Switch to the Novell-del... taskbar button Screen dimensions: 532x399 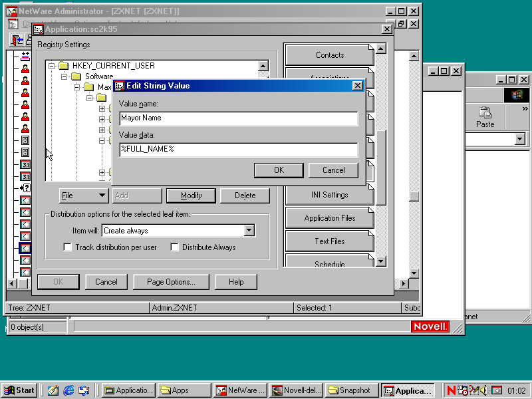(x=297, y=390)
